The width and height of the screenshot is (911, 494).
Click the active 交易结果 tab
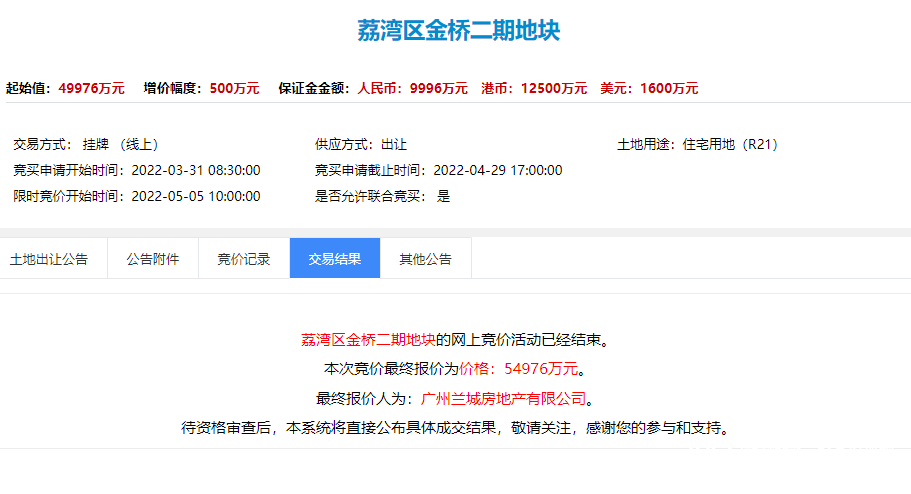[335, 259]
